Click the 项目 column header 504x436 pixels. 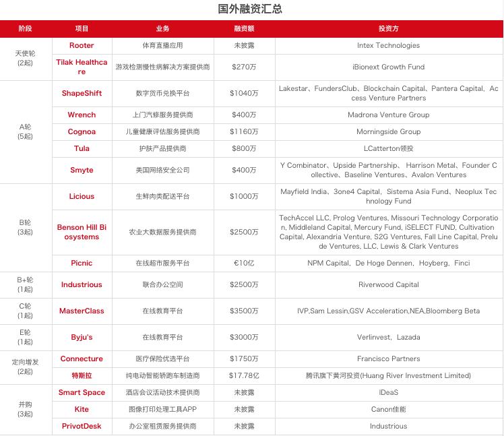click(x=82, y=28)
